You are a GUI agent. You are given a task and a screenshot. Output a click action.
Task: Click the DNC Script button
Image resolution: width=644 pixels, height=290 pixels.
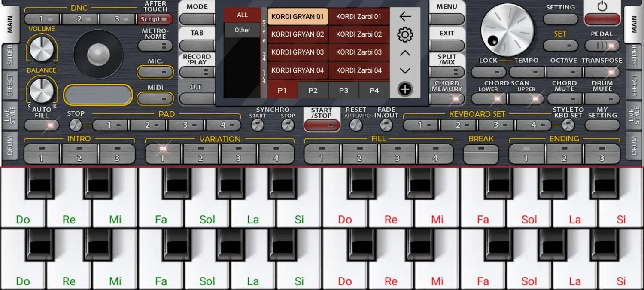pos(155,19)
